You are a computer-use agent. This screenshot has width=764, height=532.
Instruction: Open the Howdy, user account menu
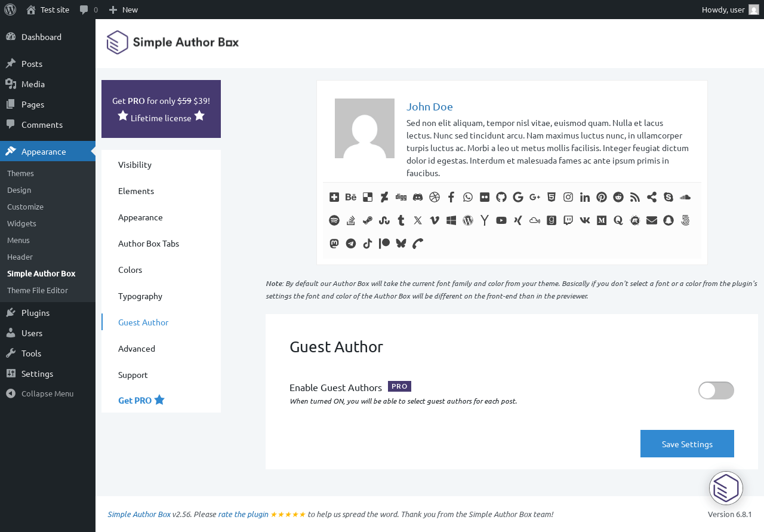(730, 10)
